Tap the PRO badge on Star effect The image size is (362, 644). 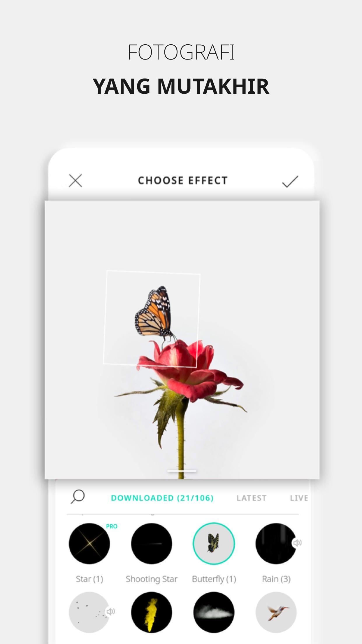pyautogui.click(x=112, y=526)
